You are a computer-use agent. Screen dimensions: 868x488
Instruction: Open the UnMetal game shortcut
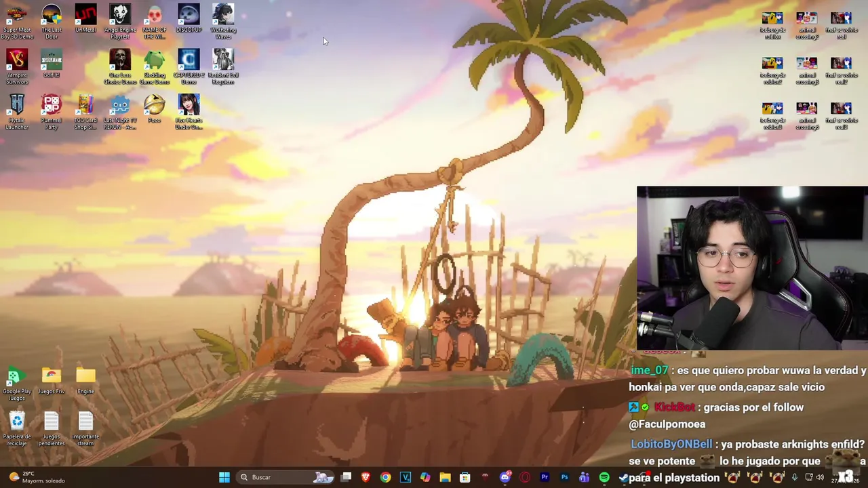[x=85, y=19]
